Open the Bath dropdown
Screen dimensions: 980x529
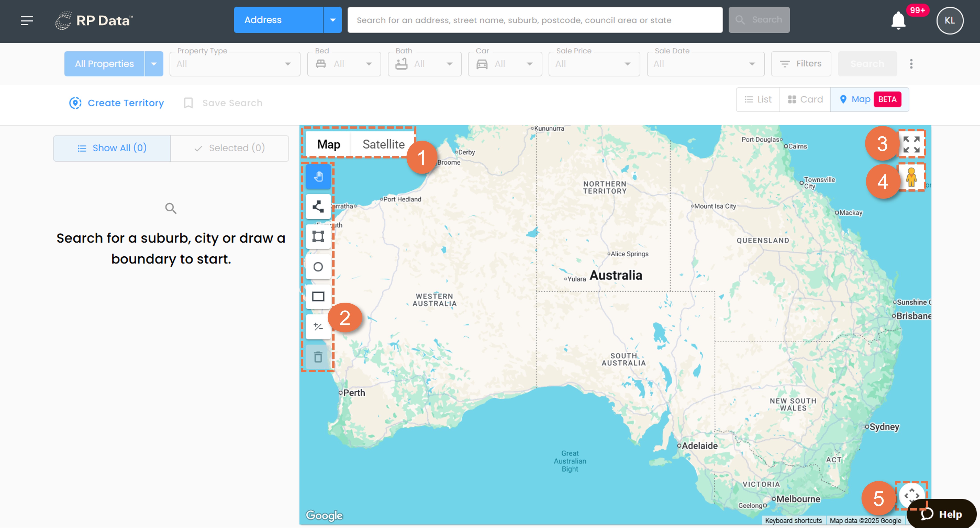point(425,64)
